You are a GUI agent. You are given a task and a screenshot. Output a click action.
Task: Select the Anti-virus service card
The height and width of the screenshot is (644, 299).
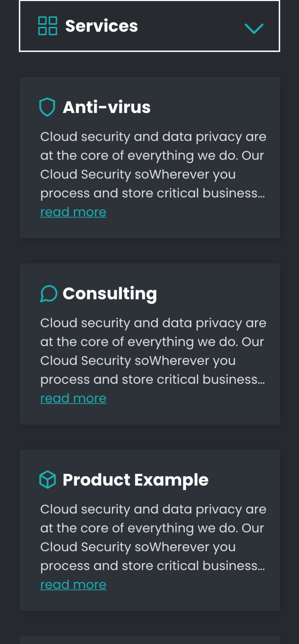pos(150,157)
